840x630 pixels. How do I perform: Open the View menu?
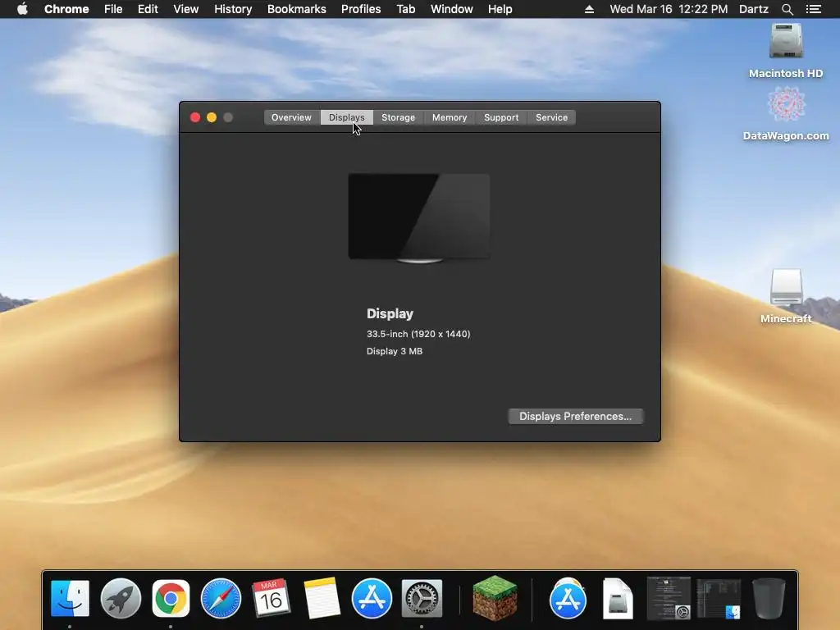tap(186, 9)
